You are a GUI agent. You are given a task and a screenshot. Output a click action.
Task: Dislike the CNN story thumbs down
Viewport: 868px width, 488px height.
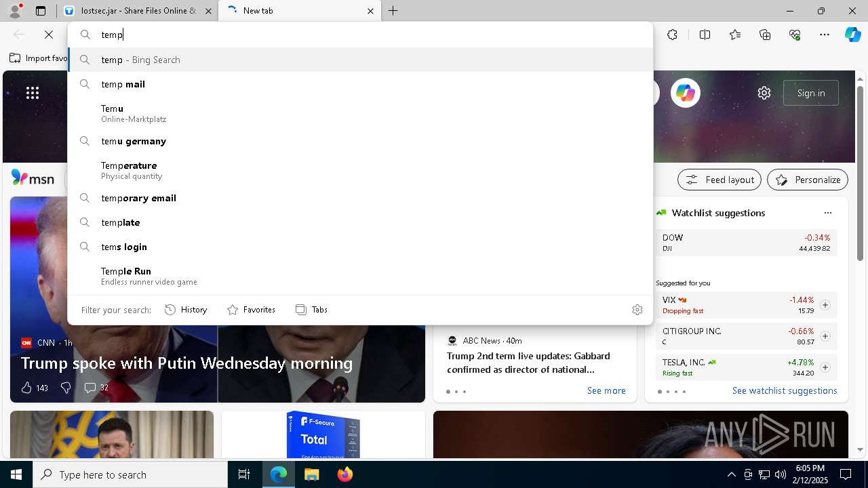click(66, 388)
